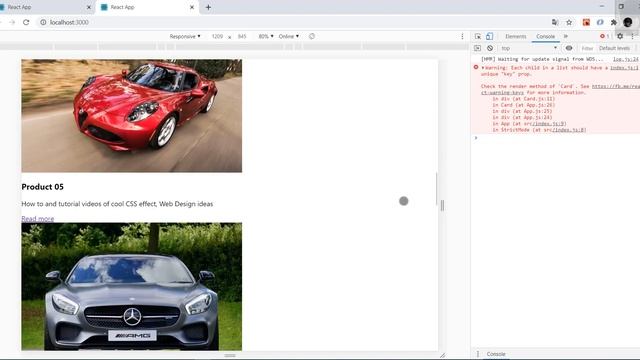
Task: Switch to the Elements panel
Action: pos(516,36)
